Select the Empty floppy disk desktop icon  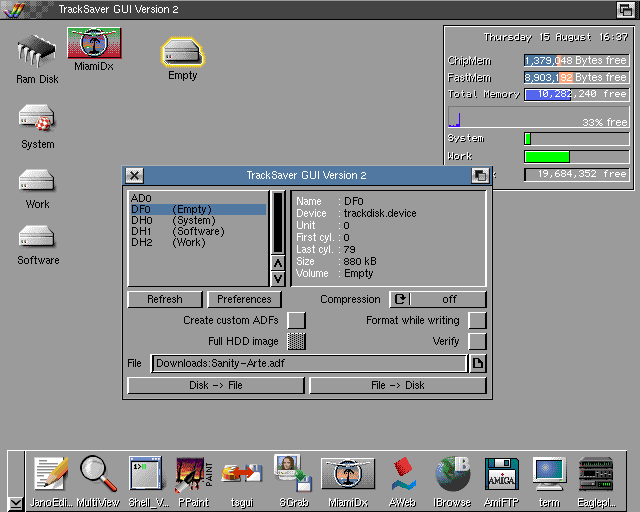coord(182,54)
